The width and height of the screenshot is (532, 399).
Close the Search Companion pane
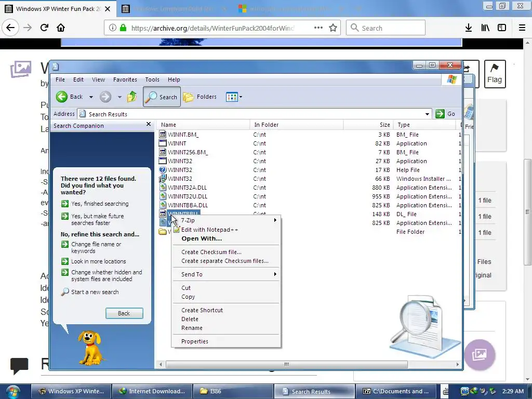148,124
